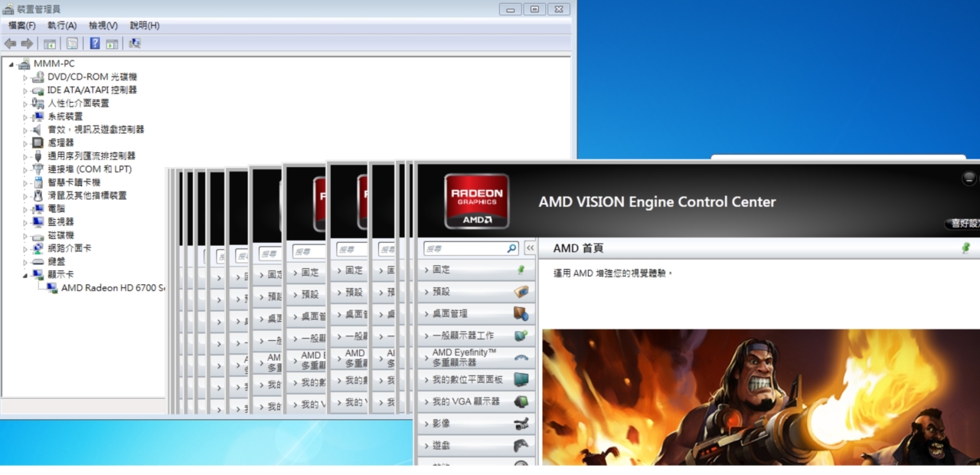980x475 pixels.
Task: Go back with Device Manager back arrow
Action: 10,44
